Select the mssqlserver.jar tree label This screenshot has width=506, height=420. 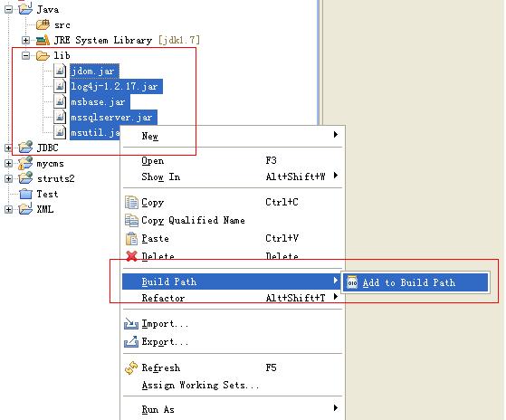[113, 117]
